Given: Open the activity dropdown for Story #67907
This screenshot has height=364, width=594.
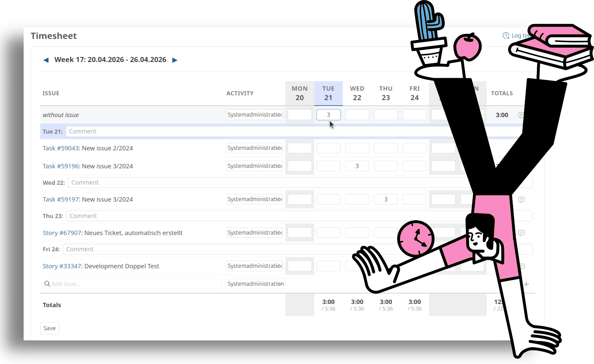Looking at the screenshot, I should coord(255,233).
